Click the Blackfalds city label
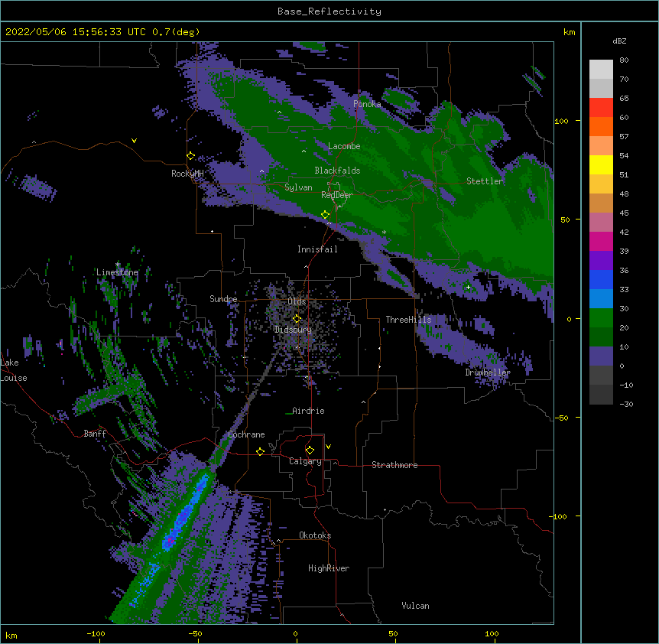This screenshot has height=644, width=659. [337, 171]
